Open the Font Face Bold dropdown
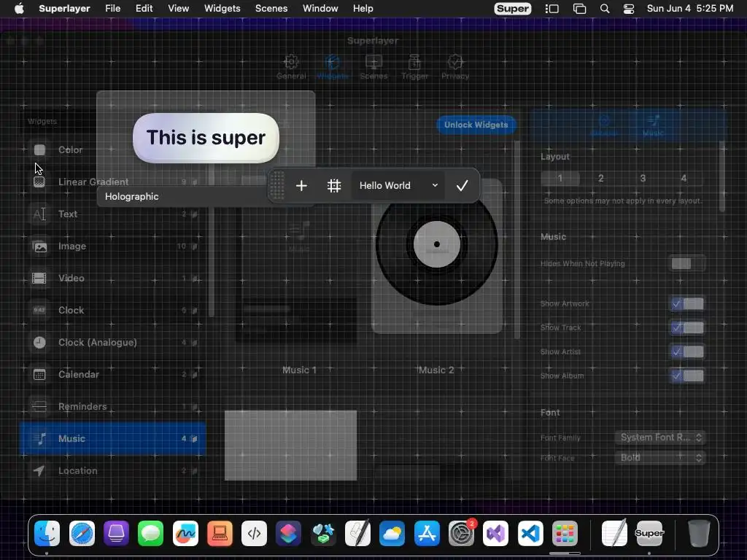Viewport: 747px width, 560px height. (659, 458)
